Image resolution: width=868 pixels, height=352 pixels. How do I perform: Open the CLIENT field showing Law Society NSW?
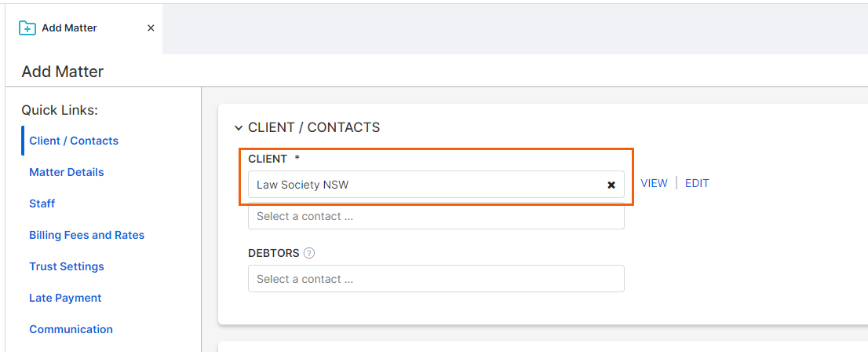(x=436, y=185)
